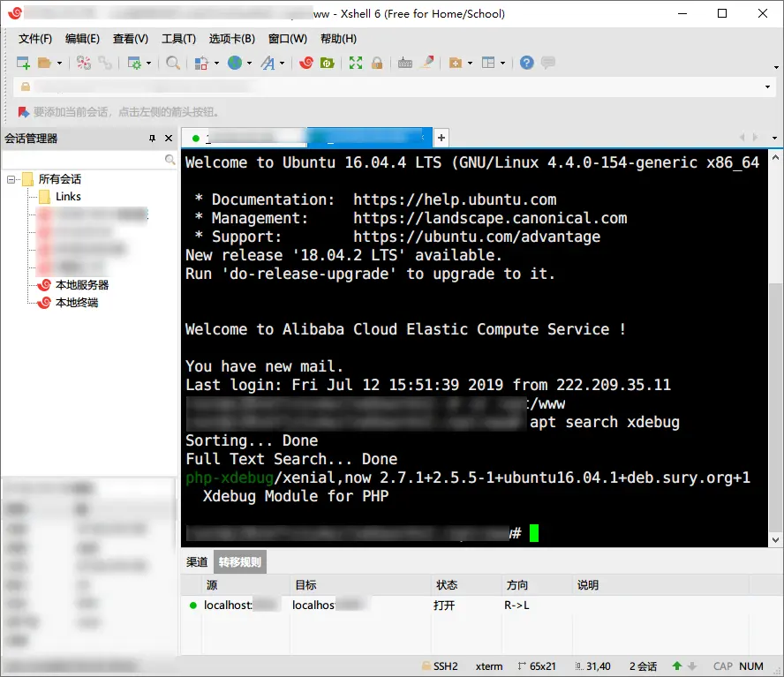Collapse the 所有会话 tree node

pos(11,179)
